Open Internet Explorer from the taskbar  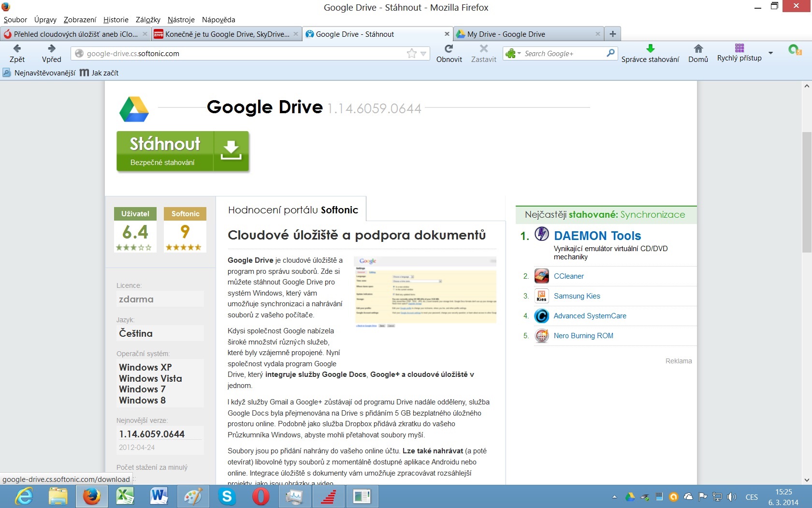[x=24, y=496]
